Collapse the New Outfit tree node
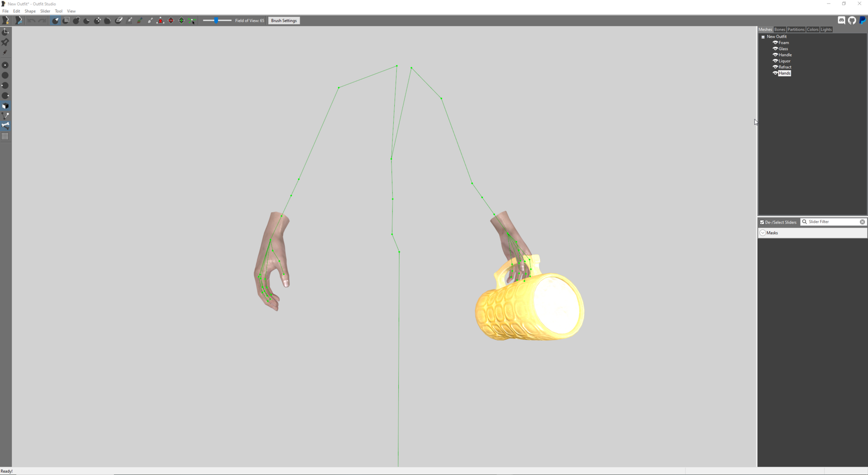Image resolution: width=868 pixels, height=475 pixels. point(763,37)
